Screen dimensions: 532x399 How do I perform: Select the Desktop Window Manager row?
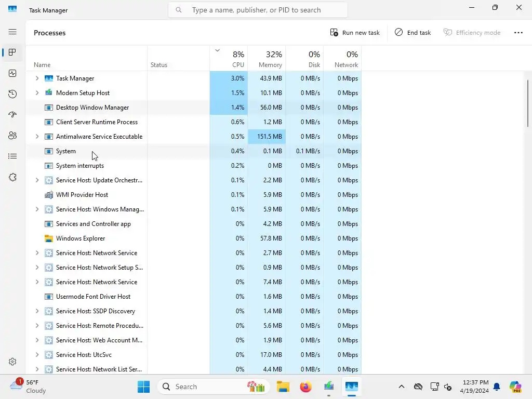tap(193, 108)
